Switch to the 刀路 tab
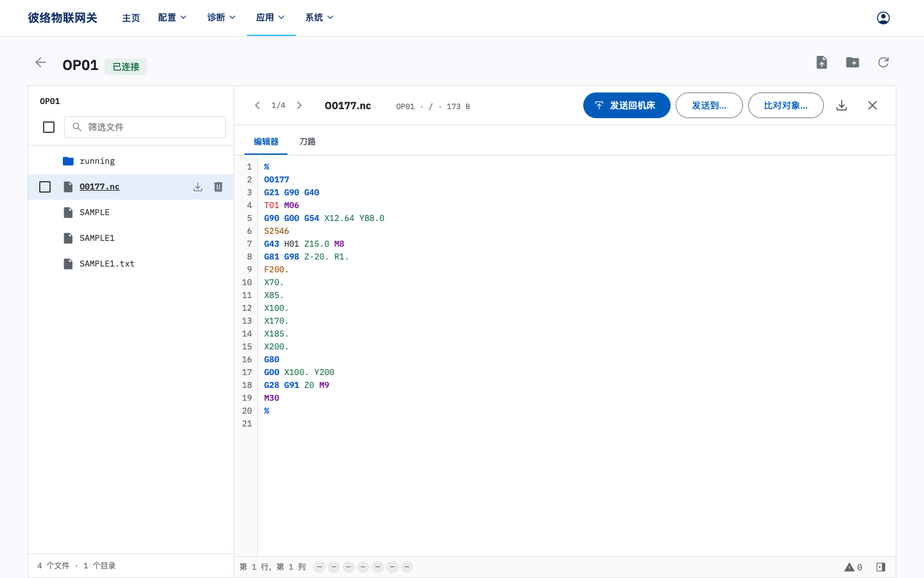924x578 pixels. pyautogui.click(x=307, y=142)
